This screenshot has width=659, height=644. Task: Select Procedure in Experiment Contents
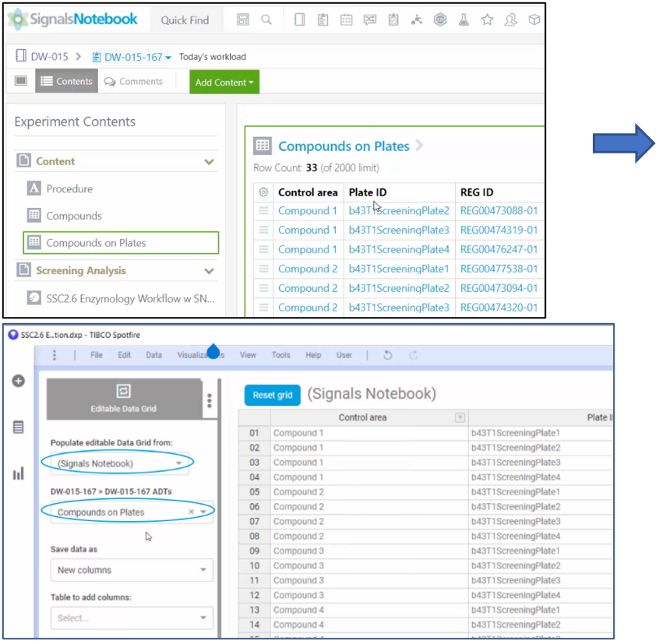click(x=69, y=189)
